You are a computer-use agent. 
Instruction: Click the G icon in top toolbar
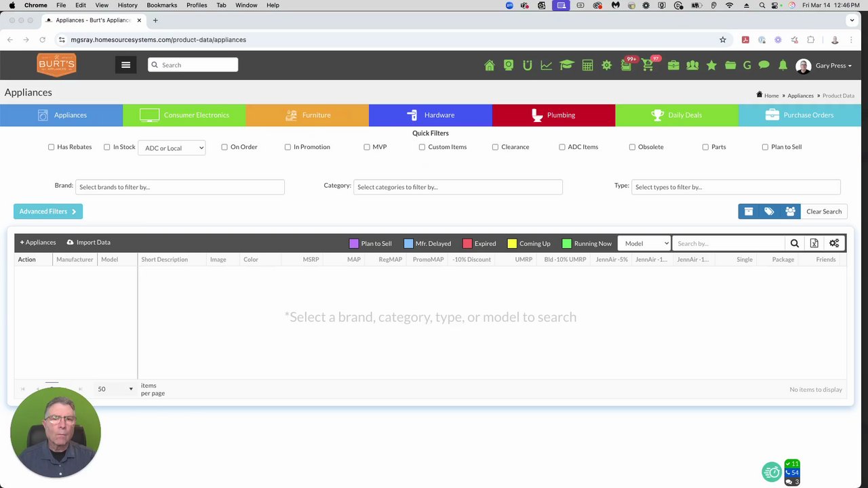[x=747, y=65]
